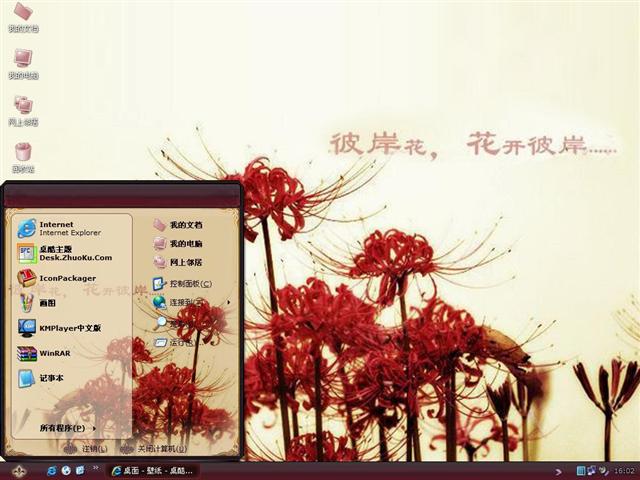Viewport: 640px width, 480px height.
Task: Click the third quick launch icon
Action: [x=80, y=471]
